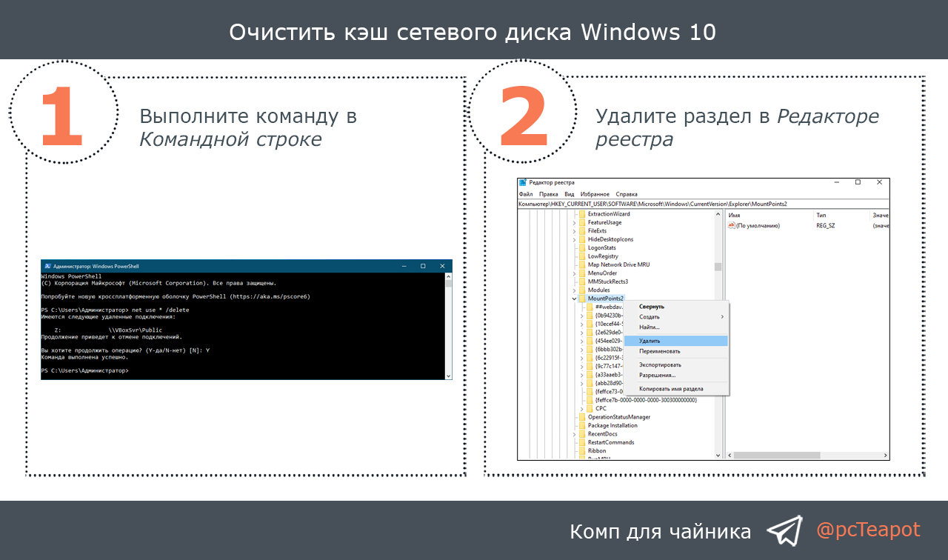This screenshot has height=560, width=948.
Task: Click folder icon of {feffce7b-0000-0000-0000-300300000000}
Action: (590, 400)
